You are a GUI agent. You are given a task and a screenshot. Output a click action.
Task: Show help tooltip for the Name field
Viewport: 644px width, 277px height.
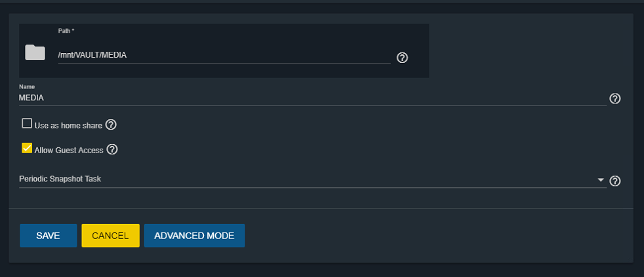tap(615, 98)
